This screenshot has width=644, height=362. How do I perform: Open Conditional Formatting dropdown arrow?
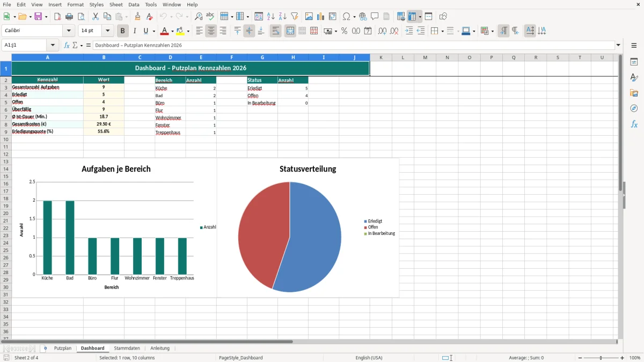coord(492,31)
